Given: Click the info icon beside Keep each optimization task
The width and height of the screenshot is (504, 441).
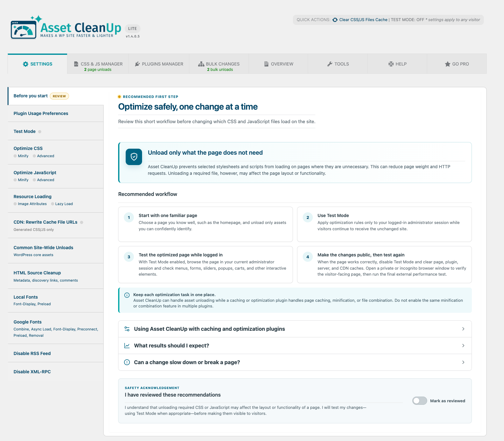Looking at the screenshot, I should [127, 295].
